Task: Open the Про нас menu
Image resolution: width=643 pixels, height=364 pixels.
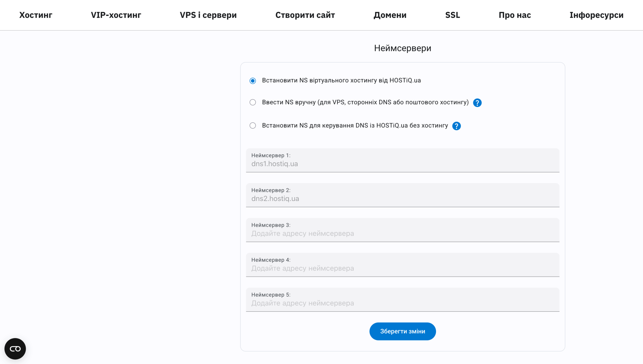Action: pos(514,15)
